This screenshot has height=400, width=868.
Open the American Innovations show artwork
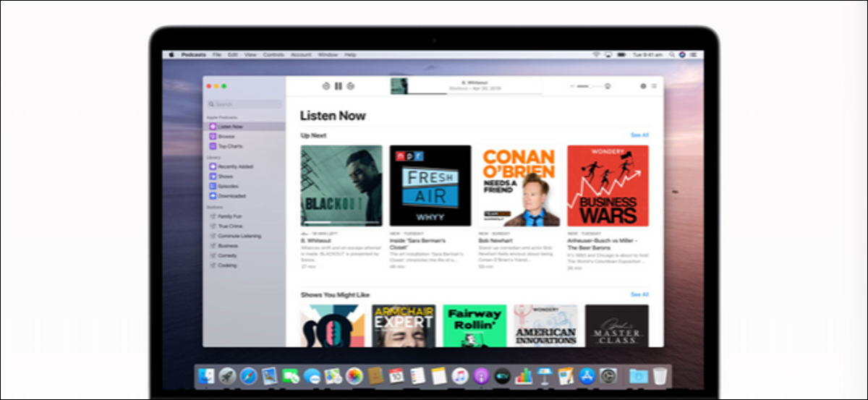[546, 325]
